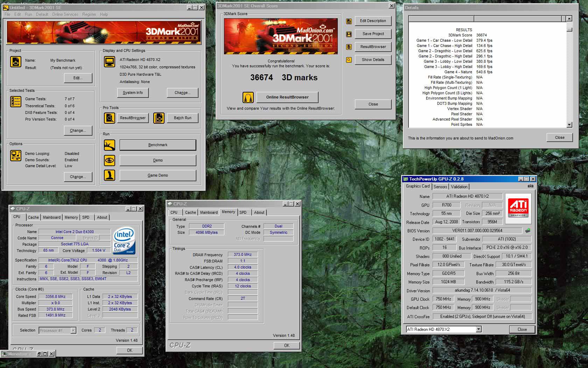
Task: Switch to About tab in Memory CPU-Z window
Action: tap(259, 212)
